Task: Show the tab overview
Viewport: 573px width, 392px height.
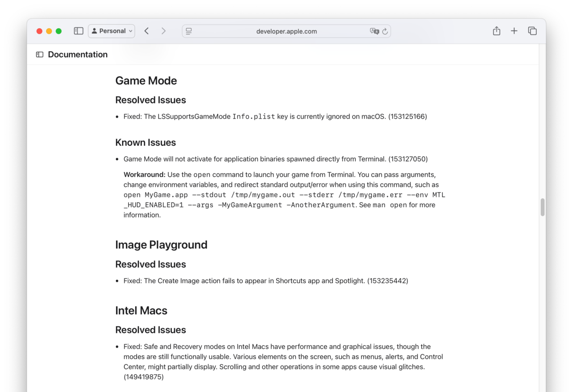Action: coord(532,31)
